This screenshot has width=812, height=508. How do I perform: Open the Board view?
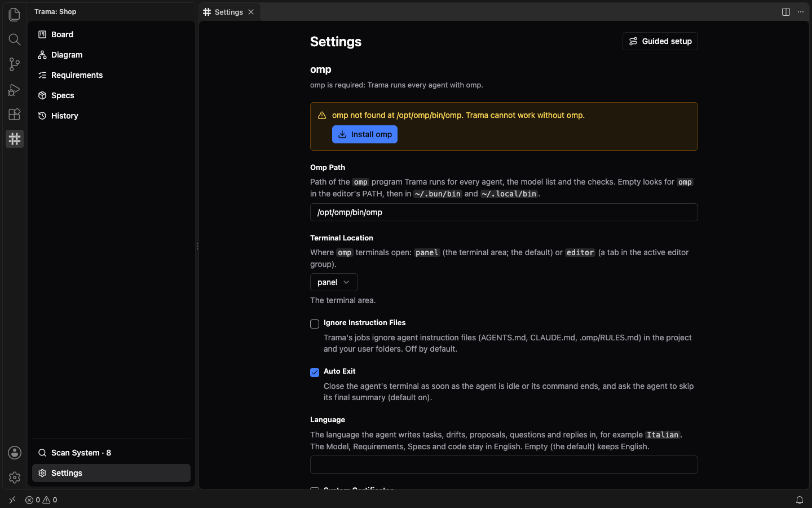coord(111,34)
